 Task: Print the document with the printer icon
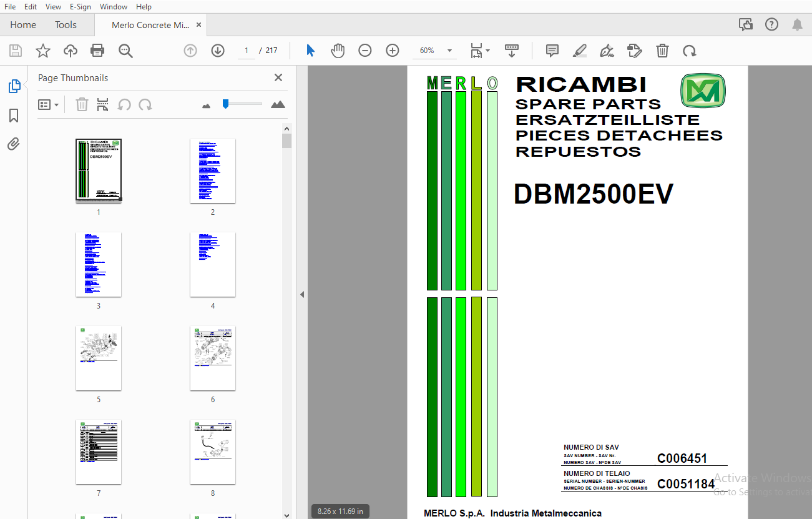[97, 51]
